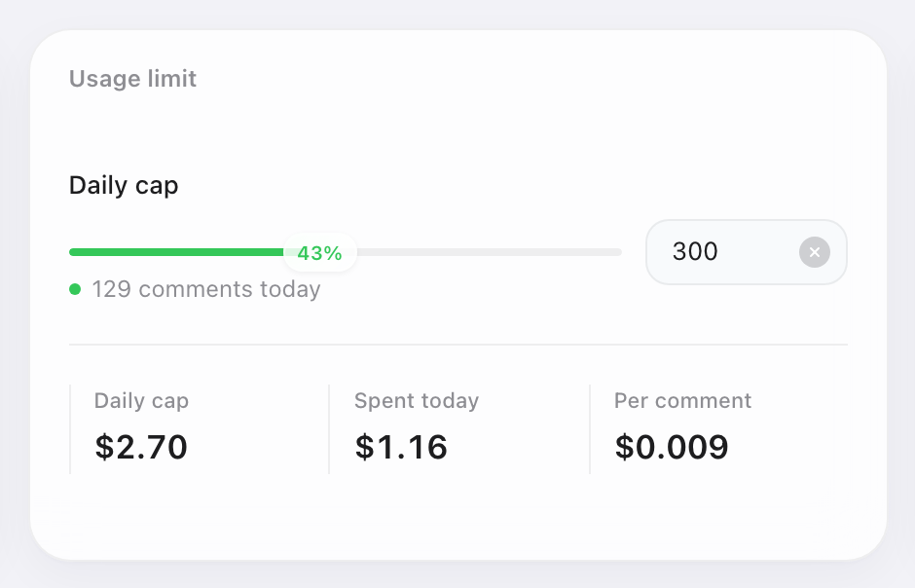Viewport: 915px width, 588px height.
Task: Click the 'Daily cap' section label above slider
Action: pos(124,186)
